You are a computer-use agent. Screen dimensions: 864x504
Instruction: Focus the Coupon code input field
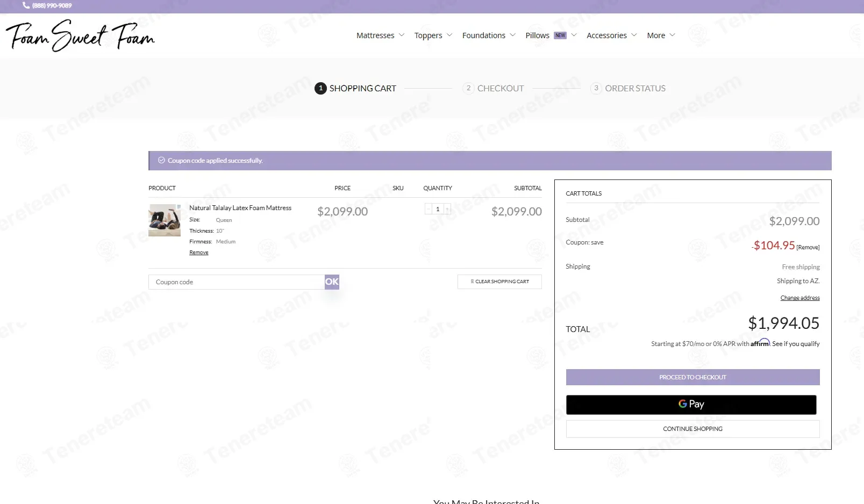click(237, 282)
